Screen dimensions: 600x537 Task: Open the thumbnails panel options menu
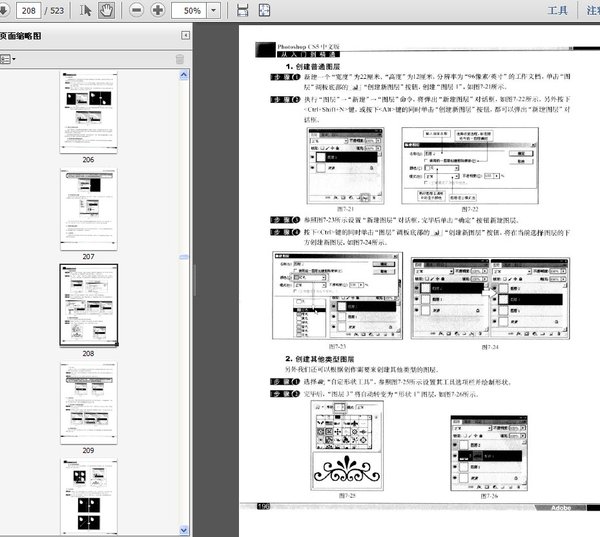point(8,59)
